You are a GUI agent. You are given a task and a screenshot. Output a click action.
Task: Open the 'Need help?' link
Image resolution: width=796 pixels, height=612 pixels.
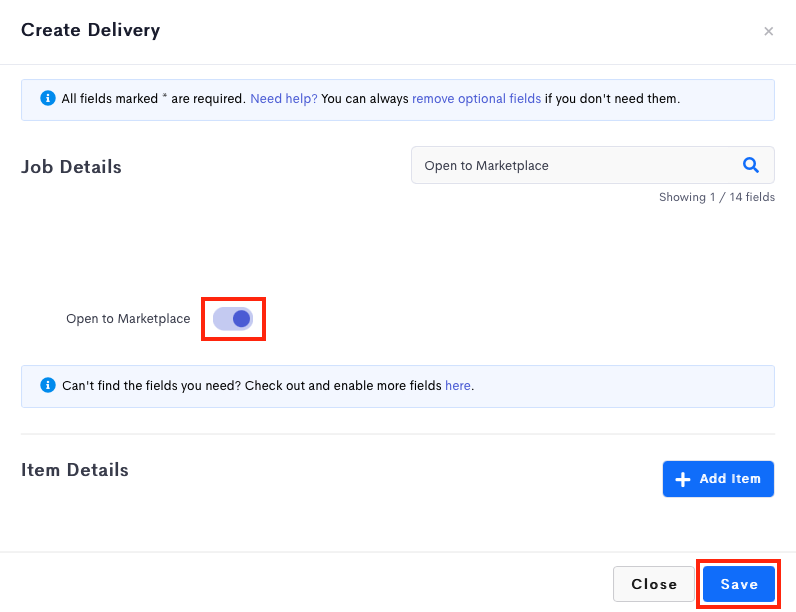pyautogui.click(x=284, y=99)
